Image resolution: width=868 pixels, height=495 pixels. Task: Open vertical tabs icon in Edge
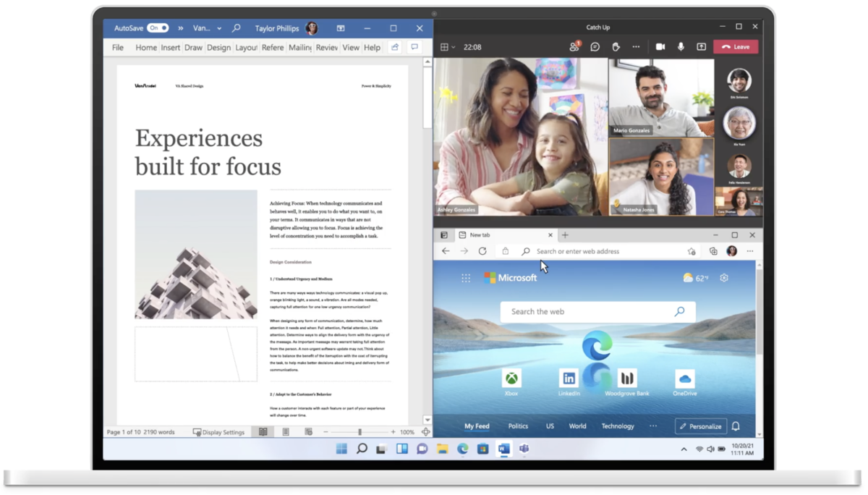[x=445, y=235]
